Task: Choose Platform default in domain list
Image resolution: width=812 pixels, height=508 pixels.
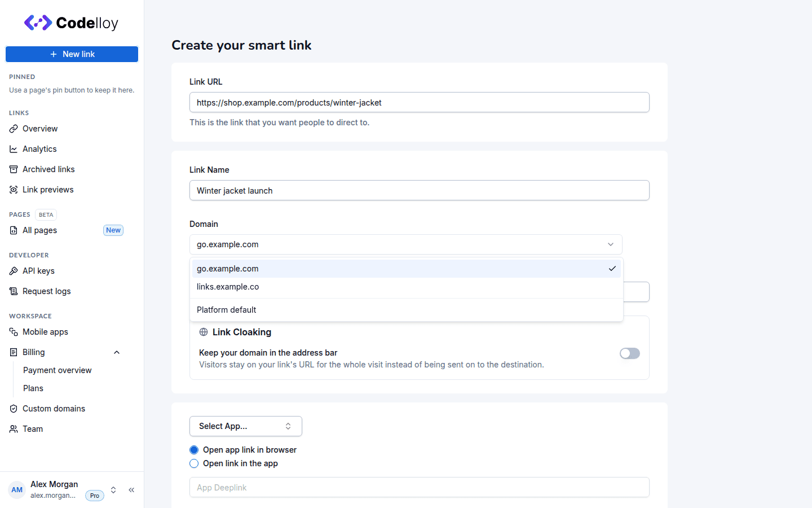Action: click(406, 310)
